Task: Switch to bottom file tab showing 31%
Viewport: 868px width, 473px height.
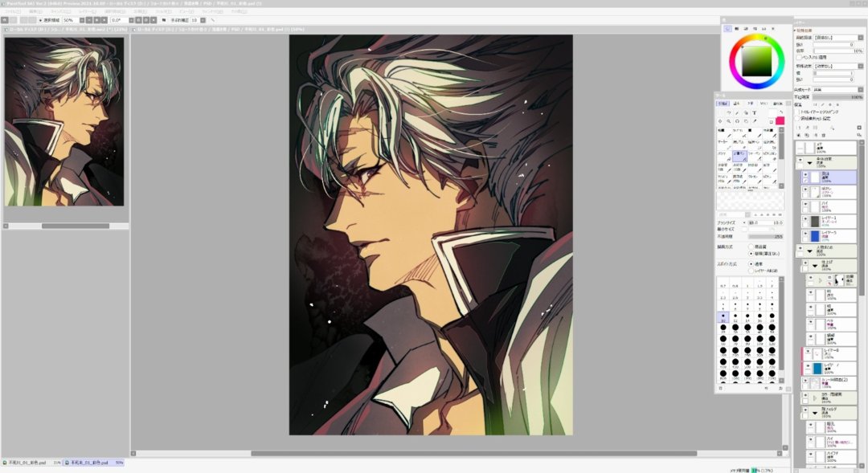Action: click(31, 462)
